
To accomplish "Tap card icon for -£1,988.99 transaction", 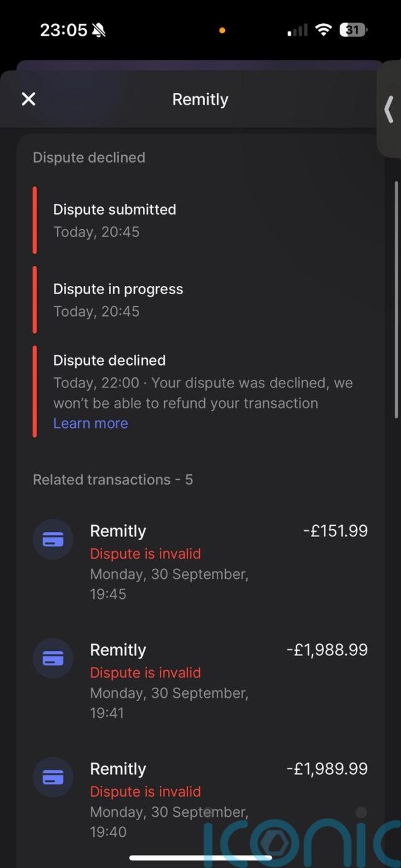I will coord(53,658).
